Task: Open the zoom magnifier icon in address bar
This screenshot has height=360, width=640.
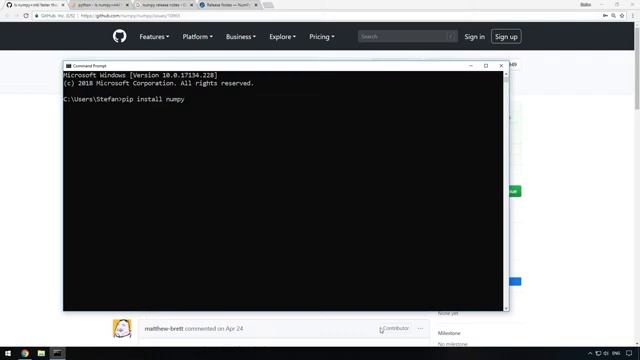Action: tap(613, 16)
